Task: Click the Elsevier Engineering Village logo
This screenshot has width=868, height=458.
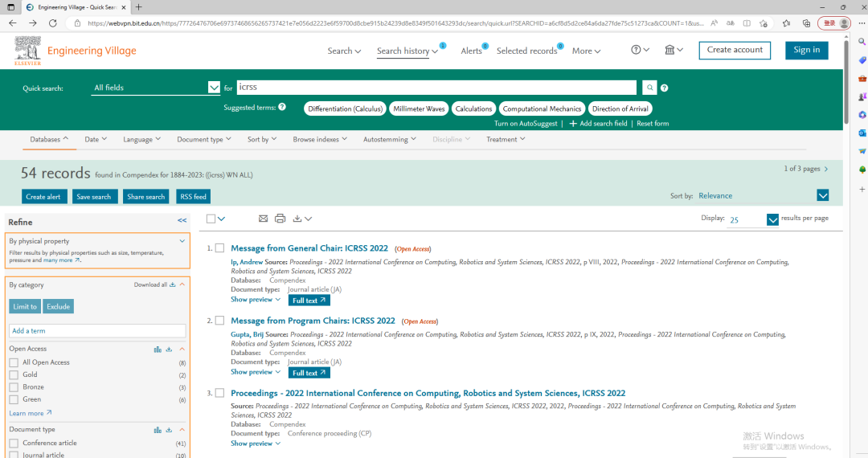Action: pyautogui.click(x=75, y=51)
